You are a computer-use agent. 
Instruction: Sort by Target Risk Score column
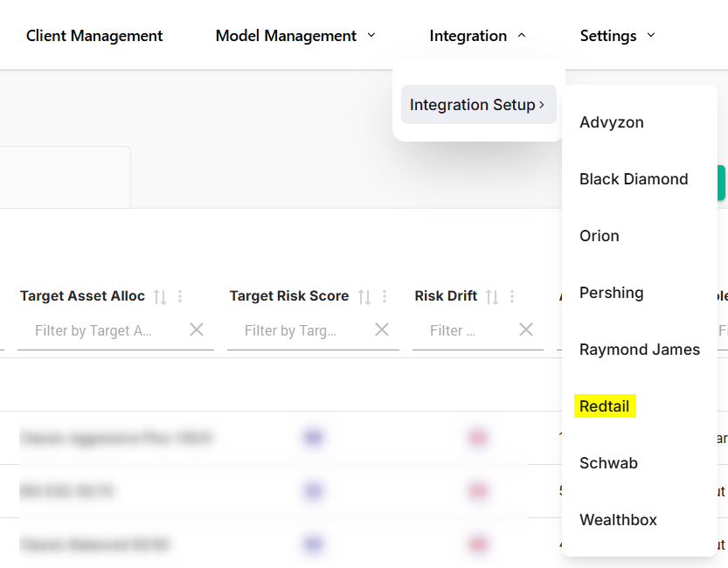coord(364,296)
